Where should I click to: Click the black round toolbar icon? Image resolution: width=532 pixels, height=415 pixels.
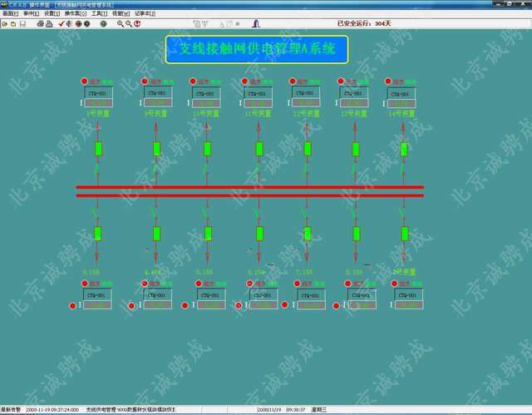point(86,24)
